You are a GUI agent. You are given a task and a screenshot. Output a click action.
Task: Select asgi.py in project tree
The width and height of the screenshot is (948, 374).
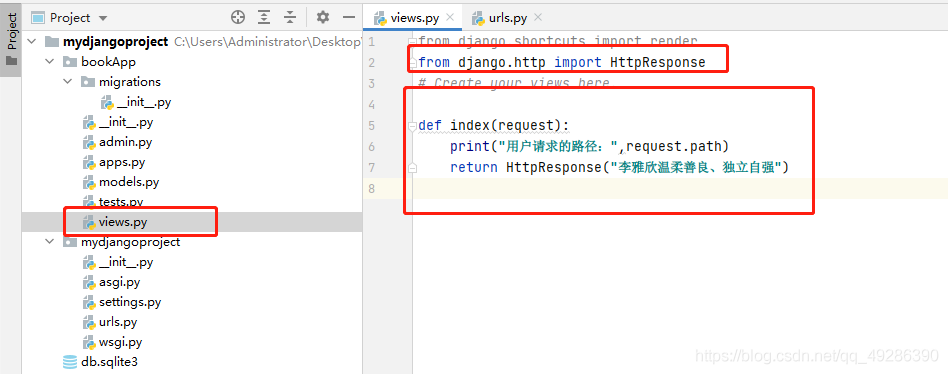(x=119, y=282)
